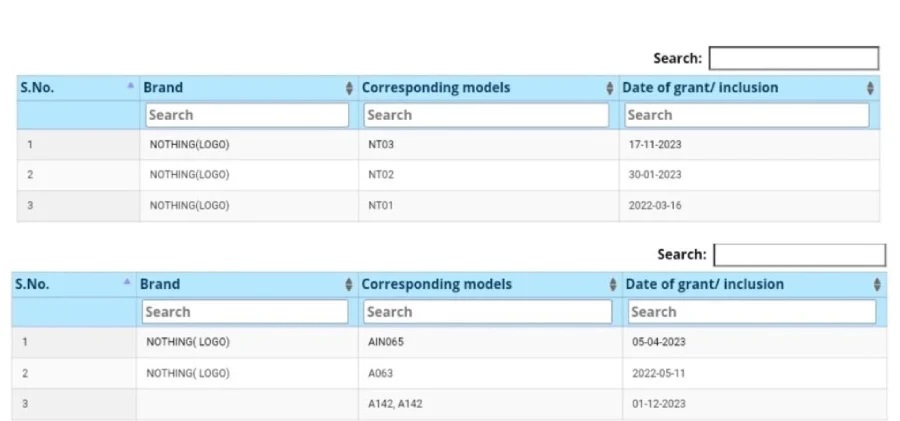Screen dimensions: 900x421
Task: Click Corresponding models filter in bottom table
Action: coord(488,312)
